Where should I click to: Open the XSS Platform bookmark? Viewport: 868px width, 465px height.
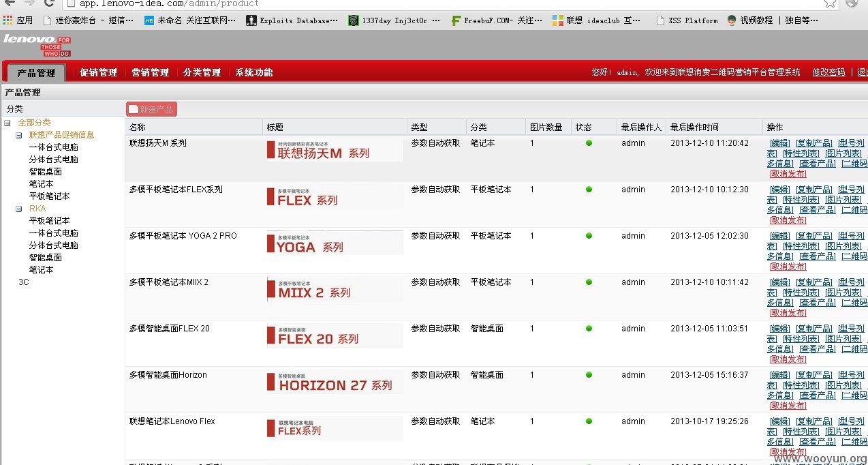(x=687, y=20)
